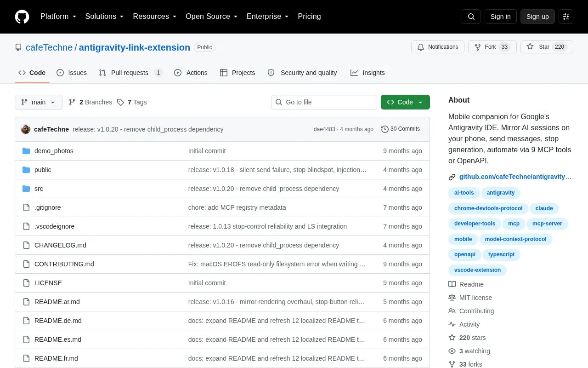Click the repository icon before cafeTechne
This screenshot has width=588, height=368.
pyautogui.click(x=18, y=47)
